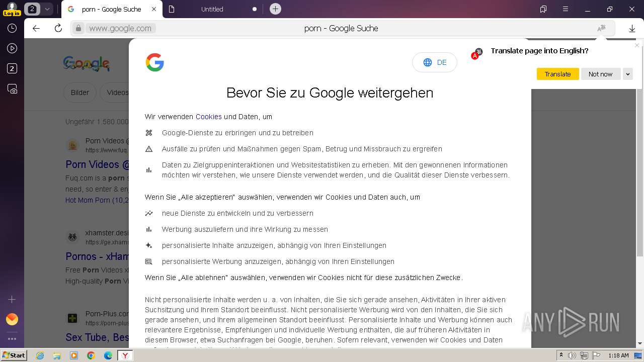Open the Hot Mom Porn sublink
This screenshot has height=362, width=644.
tap(97, 200)
